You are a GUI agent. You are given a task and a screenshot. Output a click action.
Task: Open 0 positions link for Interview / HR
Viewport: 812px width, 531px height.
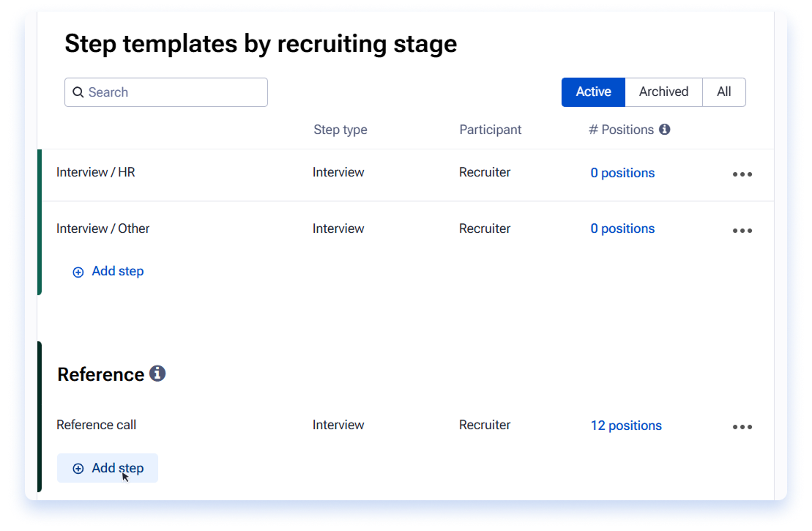pos(622,173)
